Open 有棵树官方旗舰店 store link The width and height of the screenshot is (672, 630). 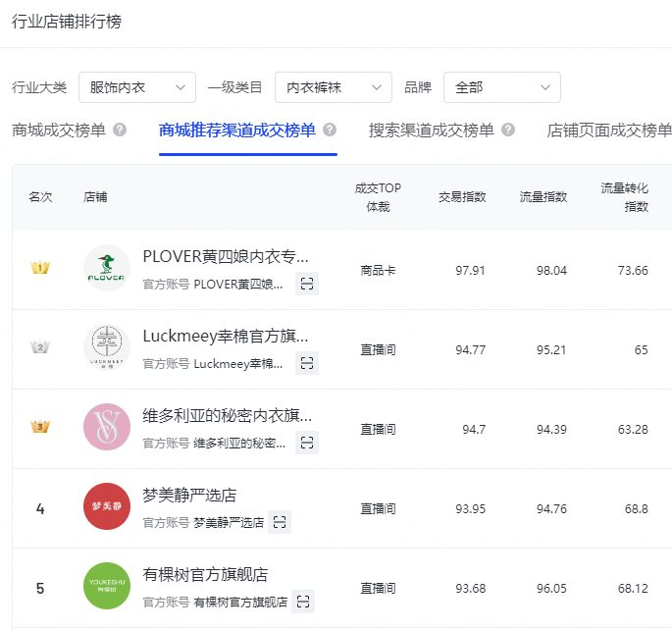[x=205, y=575]
